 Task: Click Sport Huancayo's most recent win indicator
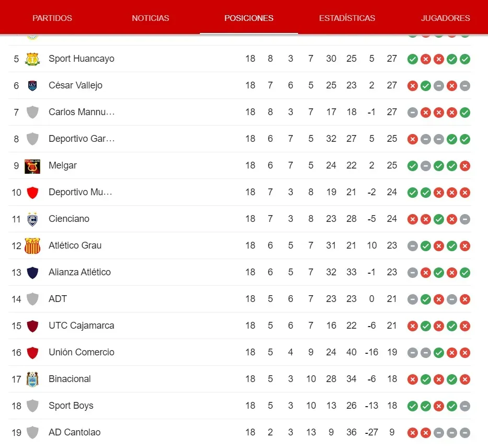tap(465, 59)
